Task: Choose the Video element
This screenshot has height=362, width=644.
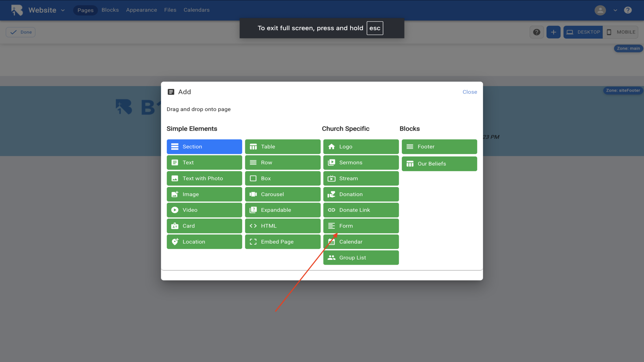Action: coord(204,210)
